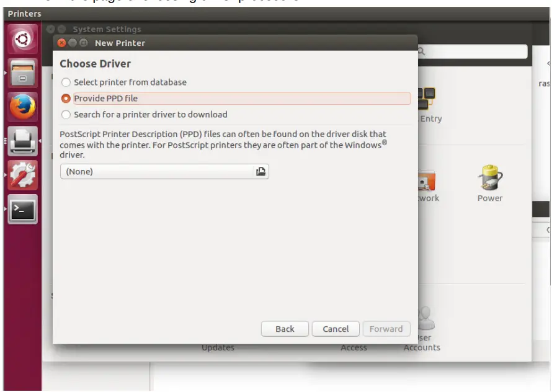
Task: Click the 'System Settings' window title
Action: [107, 29]
